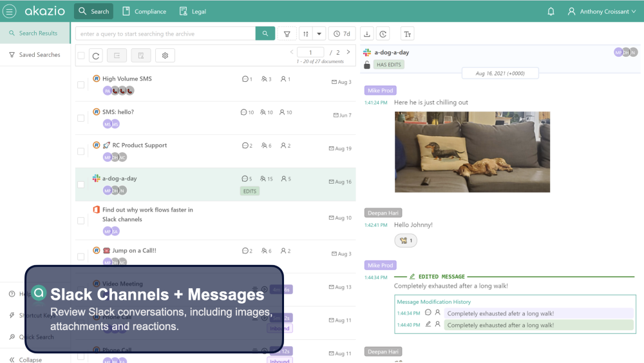Open the dachshund couch image
This screenshot has height=363, width=644.
click(x=472, y=152)
